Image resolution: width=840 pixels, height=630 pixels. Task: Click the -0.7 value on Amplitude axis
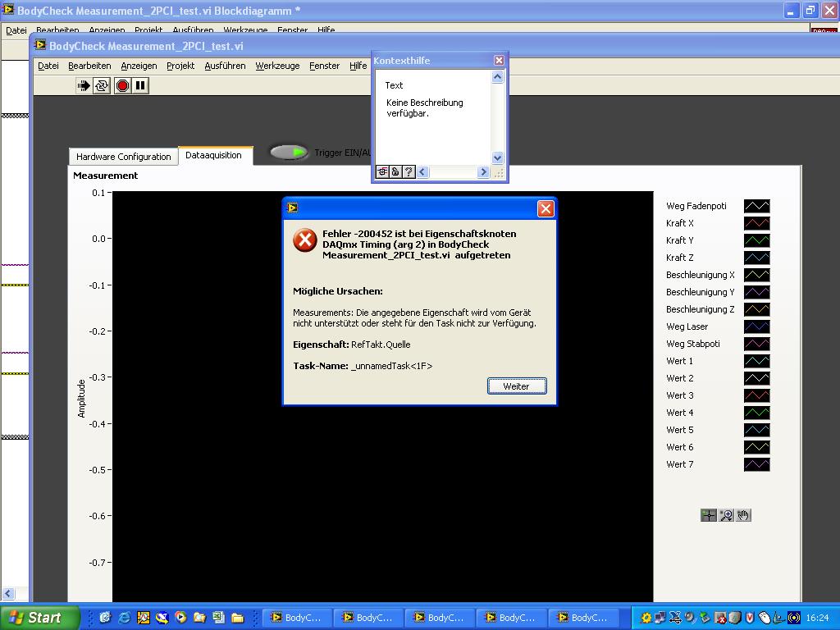coord(97,563)
